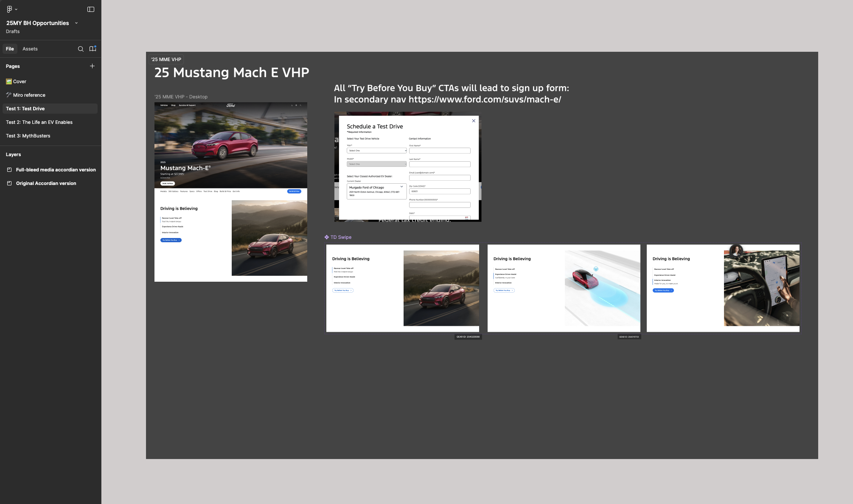853x504 pixels.
Task: Select the All Try Before You Buy CTAs note
Action: 451,94
